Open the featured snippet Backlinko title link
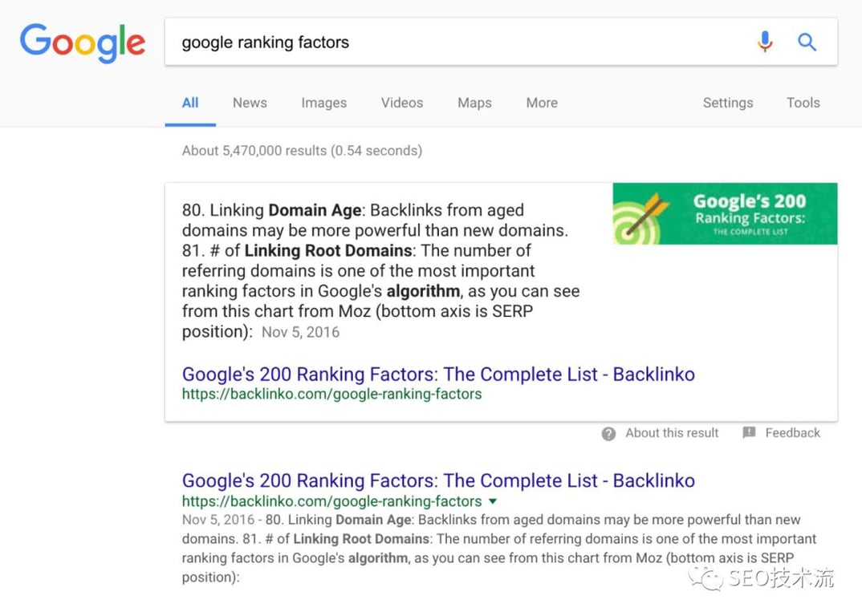 (438, 374)
